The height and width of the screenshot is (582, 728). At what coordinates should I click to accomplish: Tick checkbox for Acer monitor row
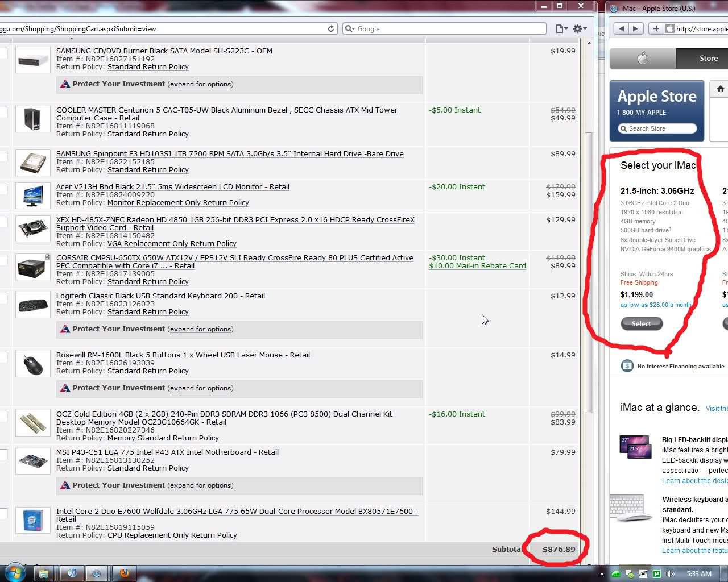coord(3,189)
